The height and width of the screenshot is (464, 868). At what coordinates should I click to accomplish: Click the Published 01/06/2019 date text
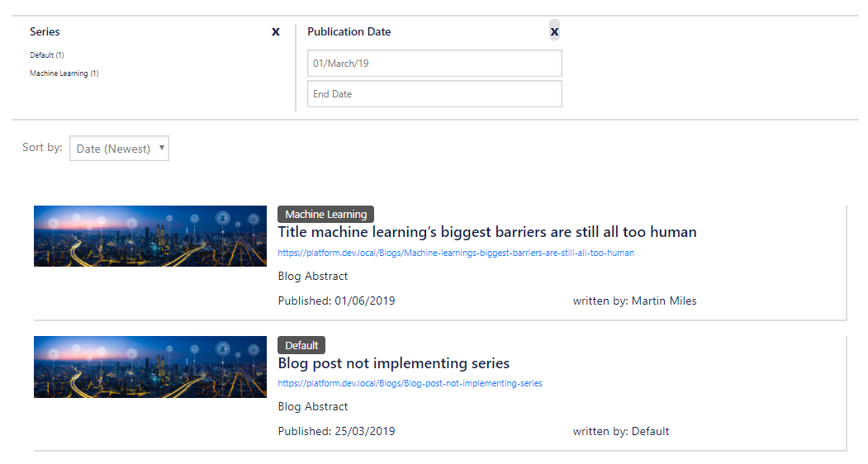click(x=336, y=301)
